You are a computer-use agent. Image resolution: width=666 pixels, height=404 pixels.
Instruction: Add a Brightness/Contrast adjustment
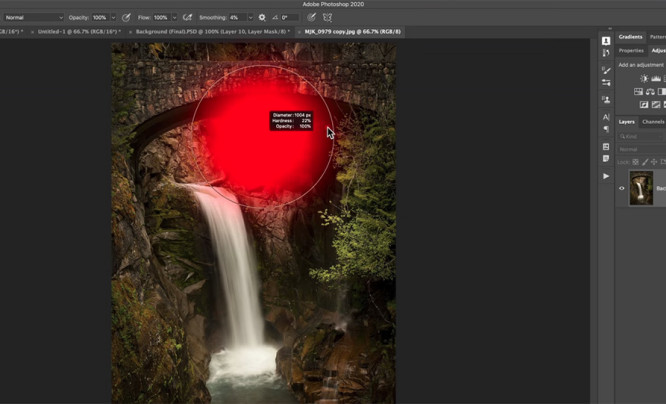click(644, 79)
